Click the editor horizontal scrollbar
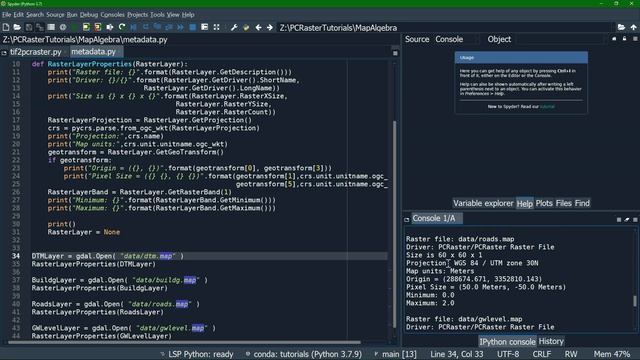 click(184, 342)
